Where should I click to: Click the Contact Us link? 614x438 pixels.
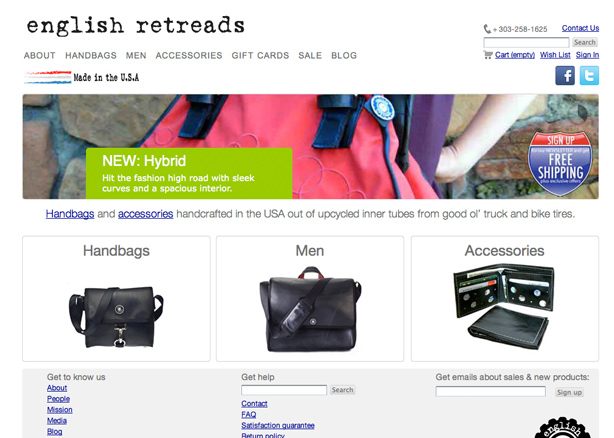click(580, 28)
